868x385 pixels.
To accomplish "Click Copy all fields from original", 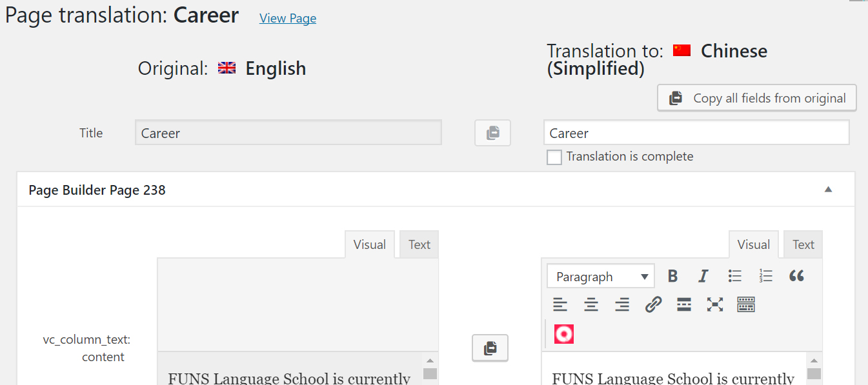I will (x=757, y=98).
